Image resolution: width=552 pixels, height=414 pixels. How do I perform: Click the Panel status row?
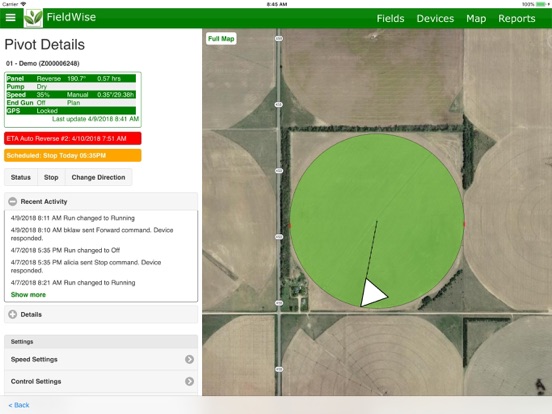coord(71,79)
